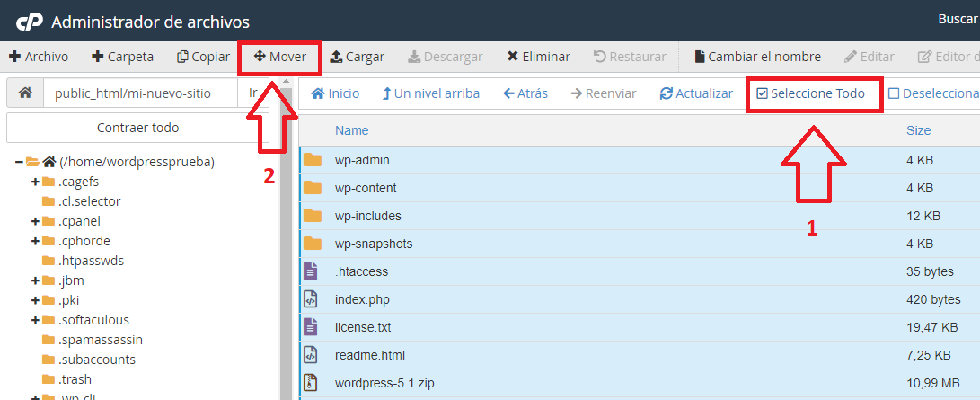Refresh list with Actualizar
Image resolution: width=980 pixels, height=400 pixels.
pos(666,93)
